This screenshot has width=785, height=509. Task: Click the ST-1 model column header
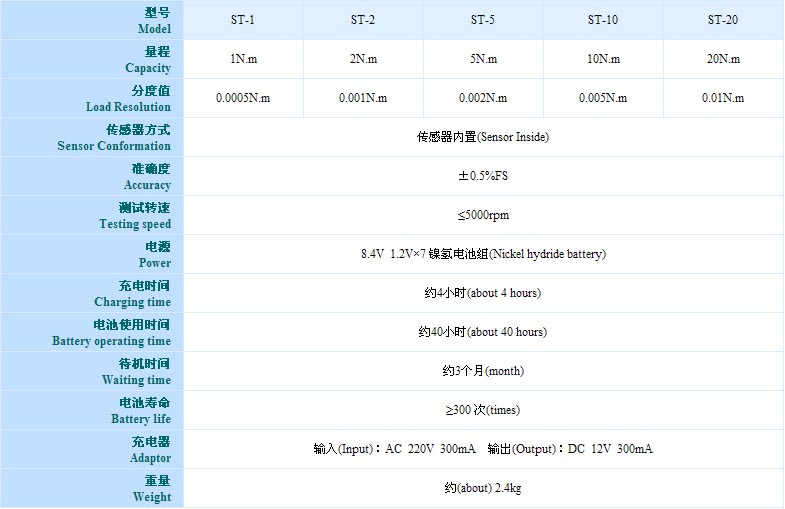tap(243, 20)
